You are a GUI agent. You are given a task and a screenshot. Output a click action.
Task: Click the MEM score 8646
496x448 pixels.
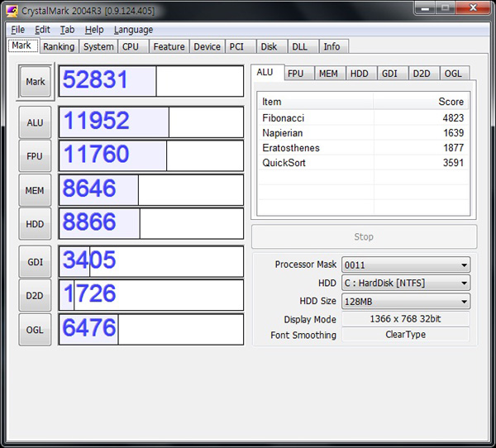tap(151, 190)
